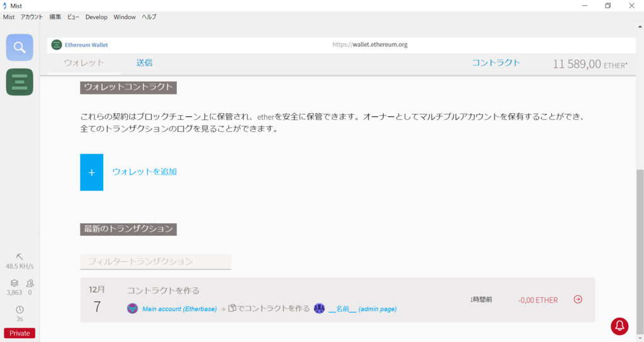Viewport: 644px width, 342px height.
Task: Click the ウォレットを追加 link
Action: [145, 172]
